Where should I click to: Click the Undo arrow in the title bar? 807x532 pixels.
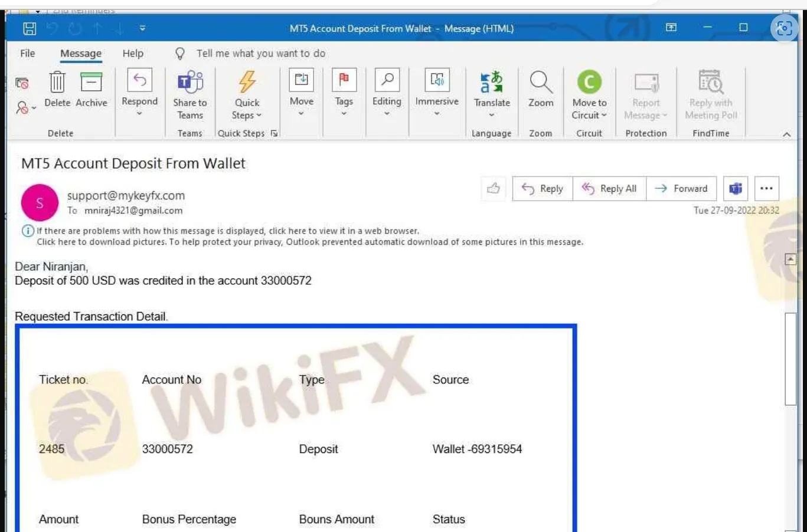[x=52, y=28]
